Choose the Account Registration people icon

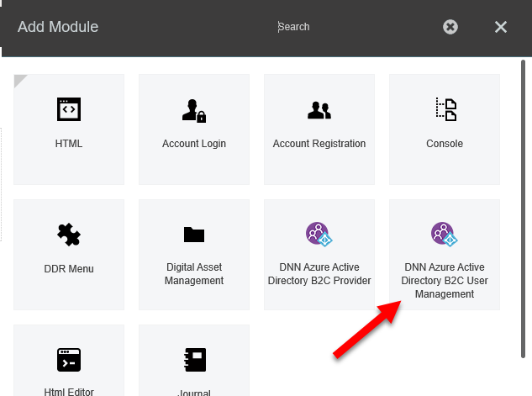coord(319,110)
